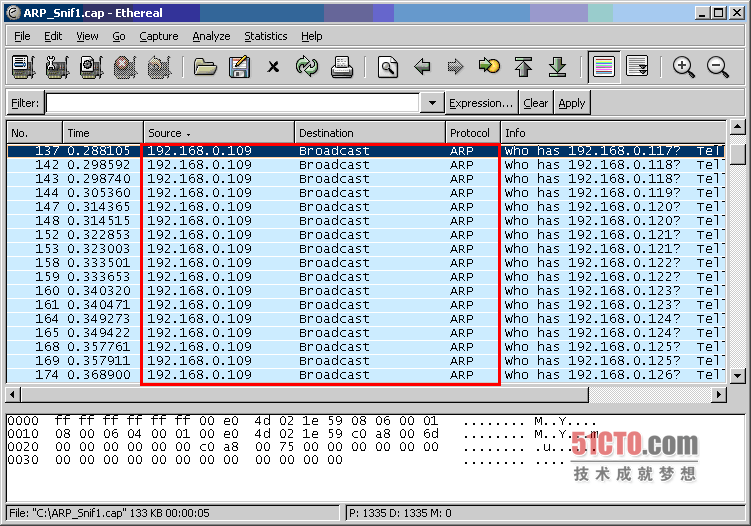
Task: Click the Print packets icon
Action: pyautogui.click(x=342, y=67)
